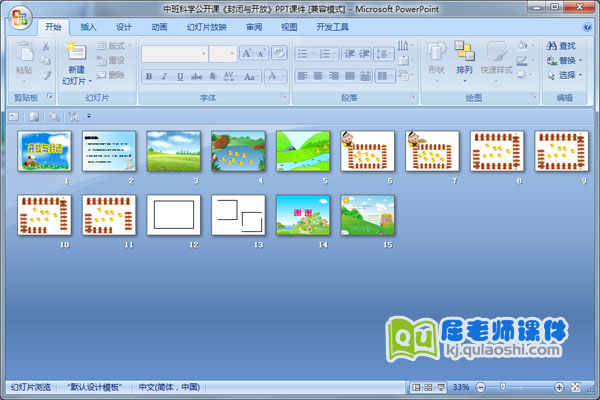Open the Columns dropdown

(385, 76)
